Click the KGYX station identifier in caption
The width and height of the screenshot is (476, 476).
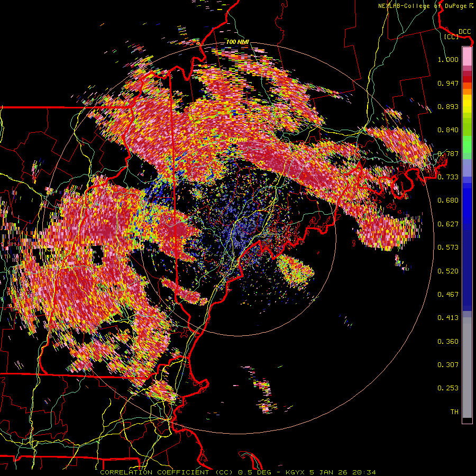[x=295, y=472]
